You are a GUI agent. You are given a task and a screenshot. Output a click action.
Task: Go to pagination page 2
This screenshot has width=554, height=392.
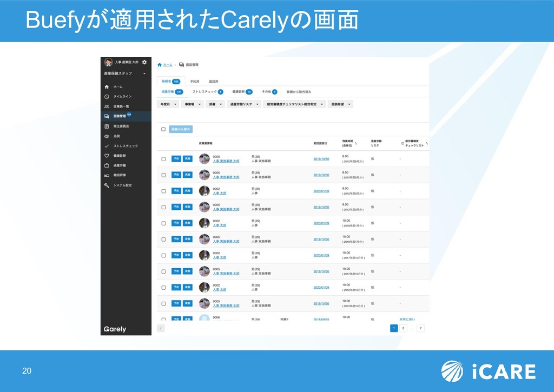pos(403,328)
